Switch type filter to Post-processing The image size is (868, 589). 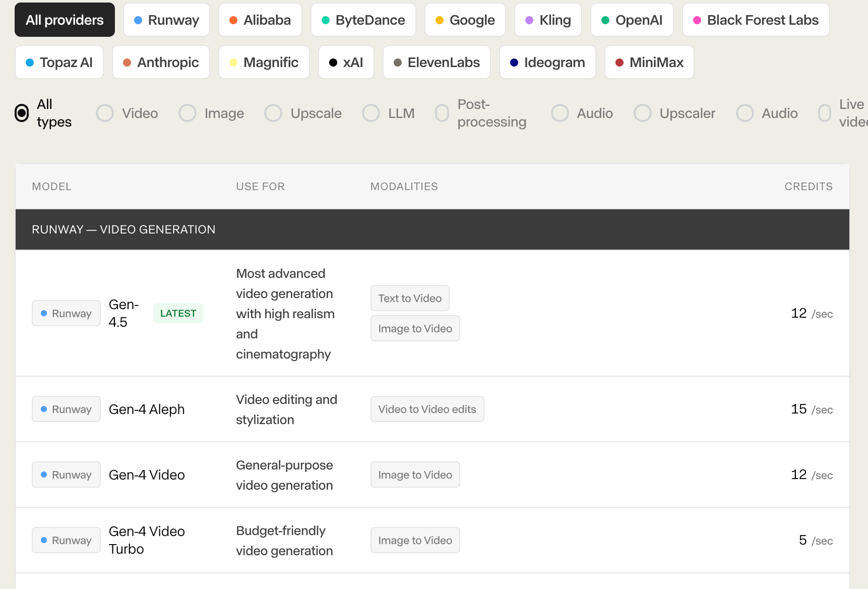pyautogui.click(x=442, y=113)
